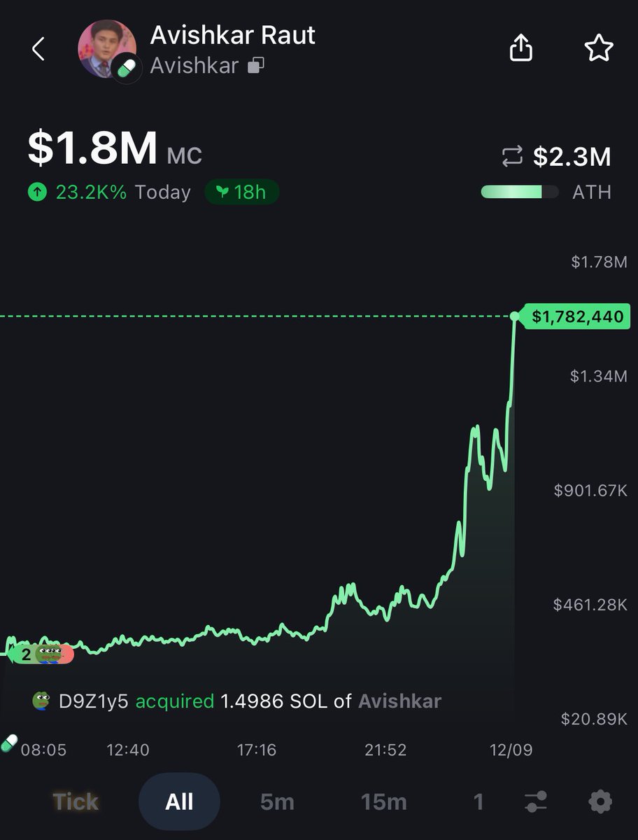Select the All timeframe

tap(179, 801)
